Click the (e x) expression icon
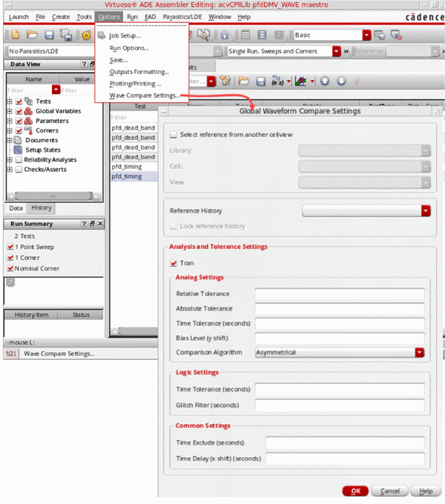Image resolution: width=445 pixels, height=504 pixels. click(x=278, y=81)
